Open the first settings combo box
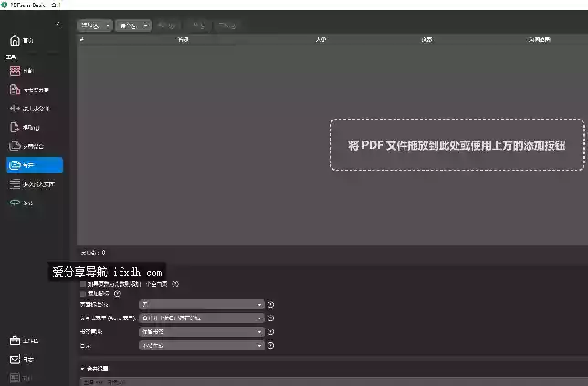This screenshot has width=588, height=386. [x=202, y=305]
